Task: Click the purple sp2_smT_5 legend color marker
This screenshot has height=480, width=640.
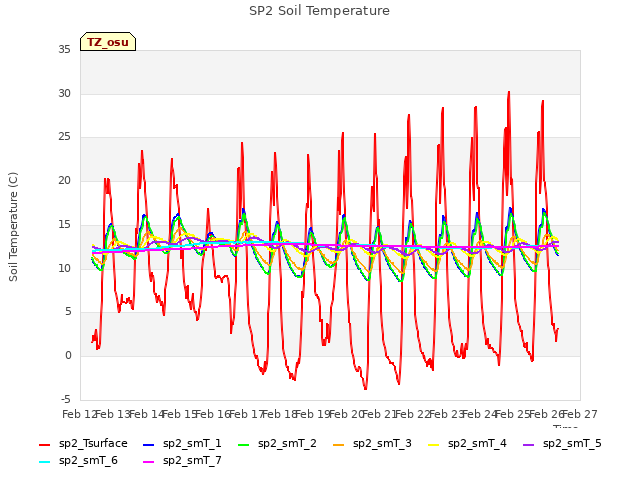Action: click(x=529, y=444)
